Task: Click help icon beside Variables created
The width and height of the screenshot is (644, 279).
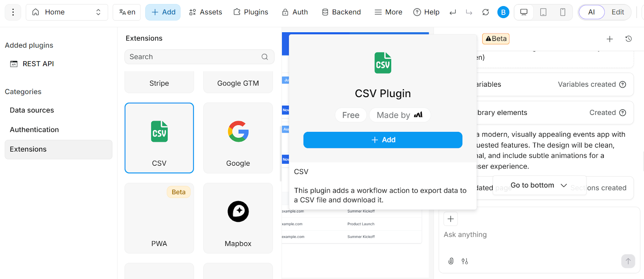Action: coord(623,84)
